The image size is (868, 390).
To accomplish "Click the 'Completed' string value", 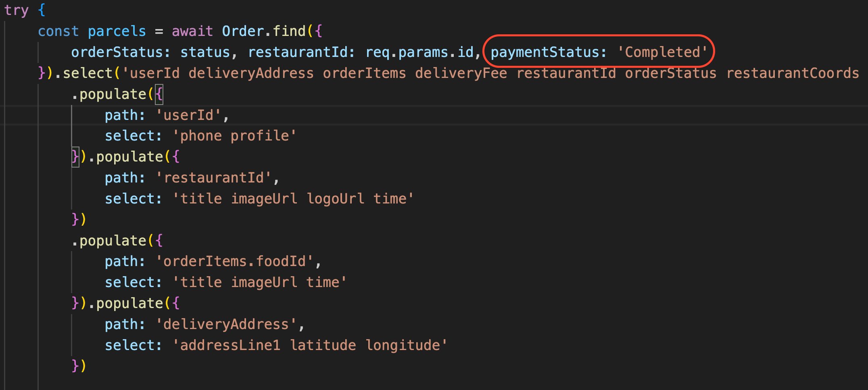I will pyautogui.click(x=662, y=52).
